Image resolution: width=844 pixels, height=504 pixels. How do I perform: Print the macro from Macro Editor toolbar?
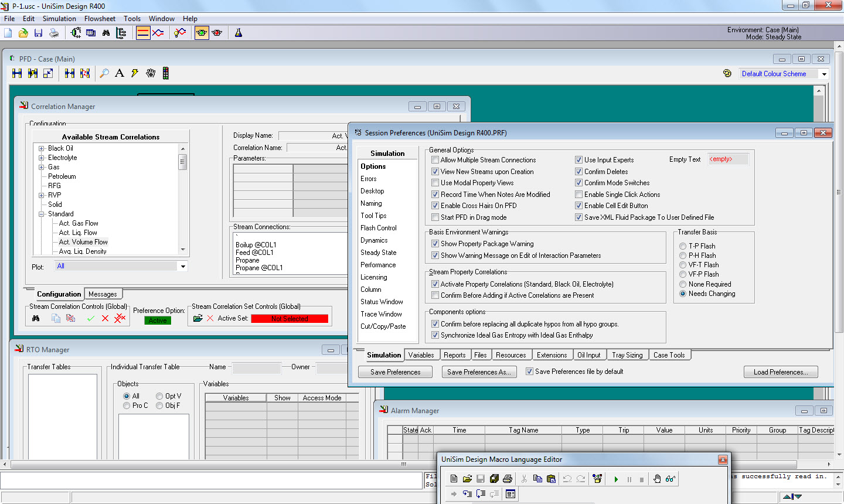[508, 479]
